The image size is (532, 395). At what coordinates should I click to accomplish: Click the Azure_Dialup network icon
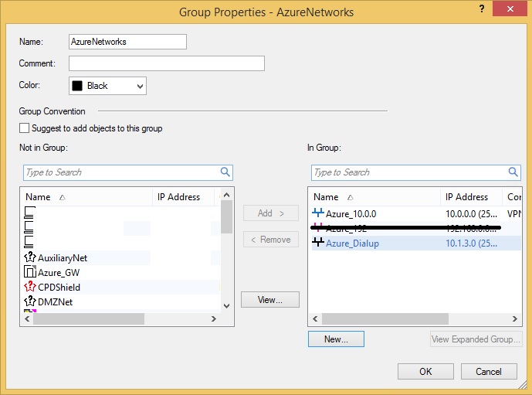[318, 243]
